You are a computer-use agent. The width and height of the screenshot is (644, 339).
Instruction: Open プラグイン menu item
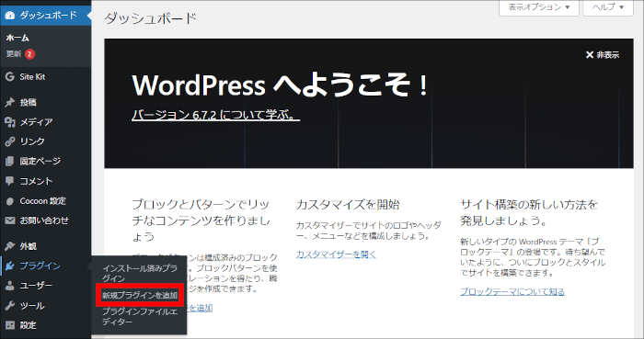pyautogui.click(x=46, y=266)
